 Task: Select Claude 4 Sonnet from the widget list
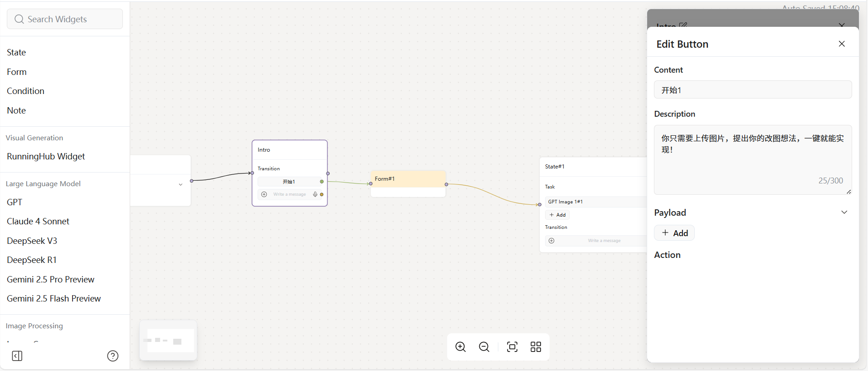coord(38,222)
